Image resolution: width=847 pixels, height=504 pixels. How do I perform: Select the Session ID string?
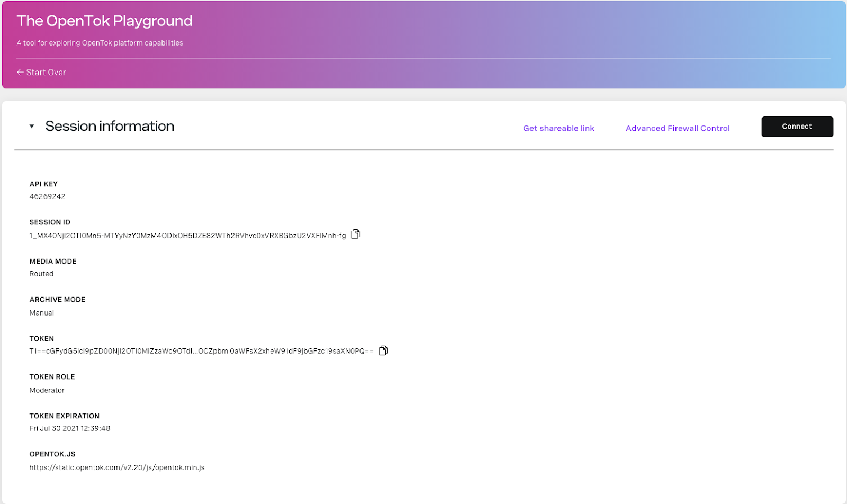(x=187, y=236)
